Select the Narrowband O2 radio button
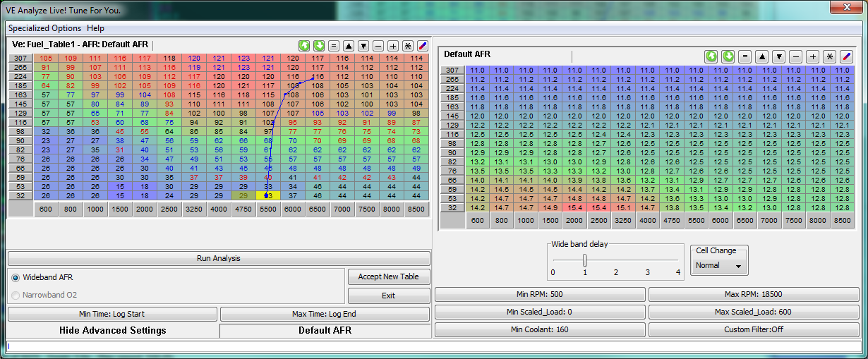The width and height of the screenshot is (868, 359). coord(16,294)
